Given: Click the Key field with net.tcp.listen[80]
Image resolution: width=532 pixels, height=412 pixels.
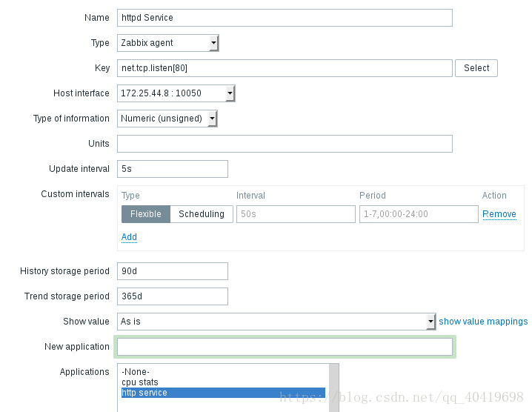Looking at the screenshot, I should [x=285, y=68].
